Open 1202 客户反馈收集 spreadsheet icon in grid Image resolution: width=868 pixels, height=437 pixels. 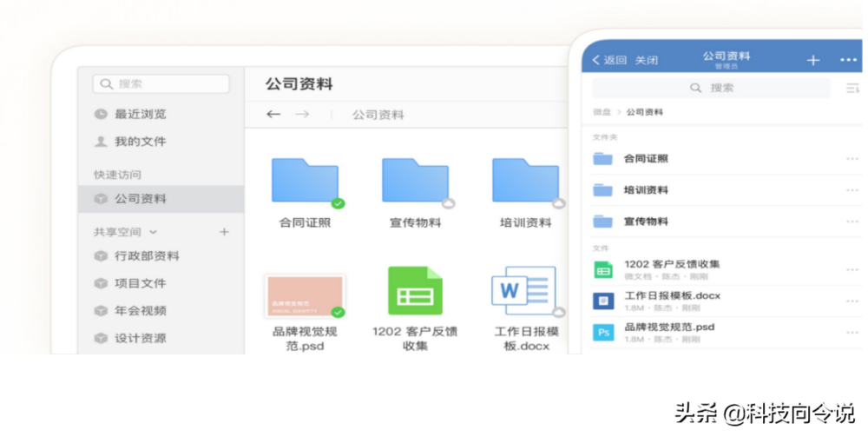[x=415, y=291]
